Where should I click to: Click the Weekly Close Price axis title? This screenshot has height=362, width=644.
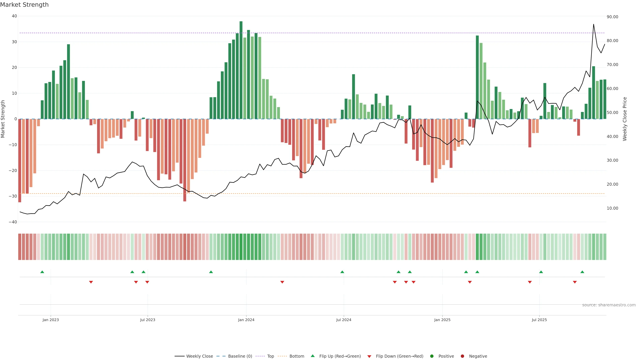click(625, 119)
